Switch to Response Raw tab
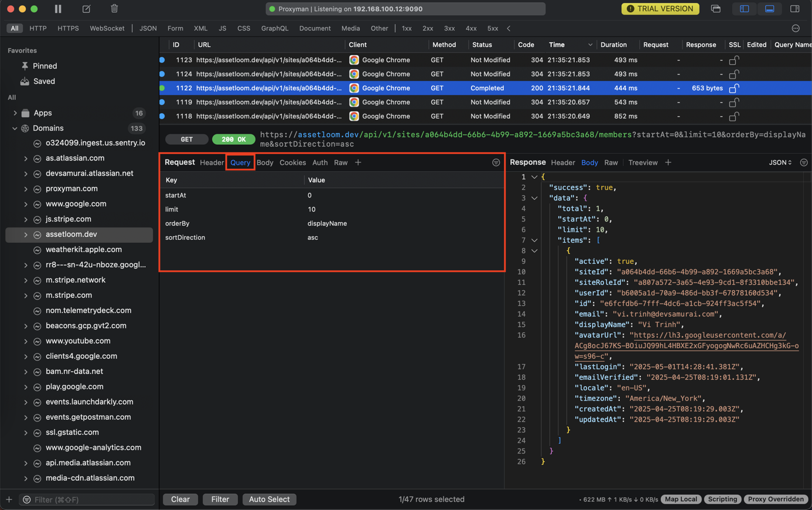 coord(611,162)
